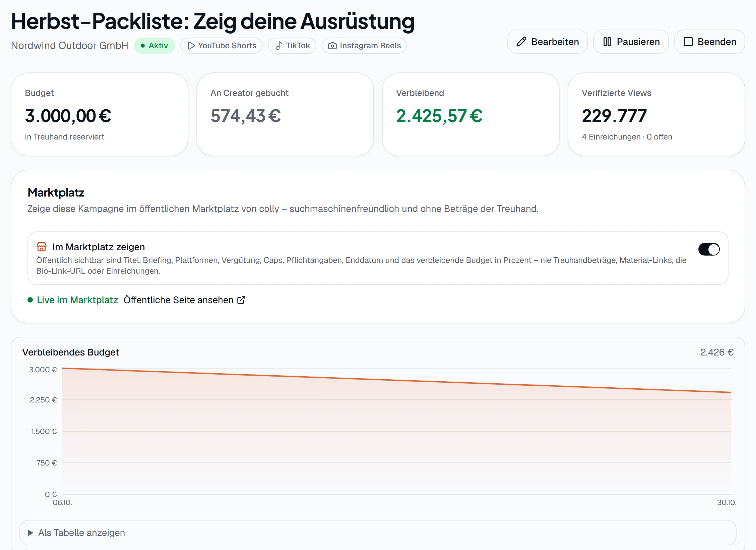The height and width of the screenshot is (550, 756).
Task: Click the 750 € axis label
Action: pyautogui.click(x=47, y=463)
